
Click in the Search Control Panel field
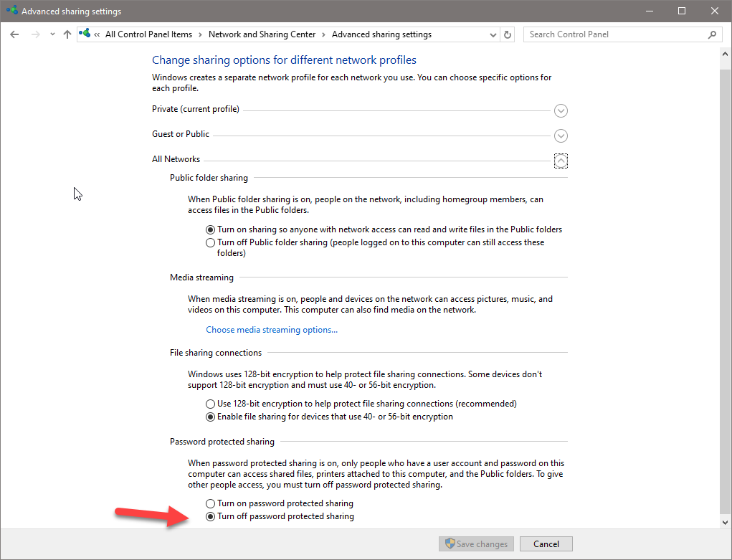(x=615, y=34)
